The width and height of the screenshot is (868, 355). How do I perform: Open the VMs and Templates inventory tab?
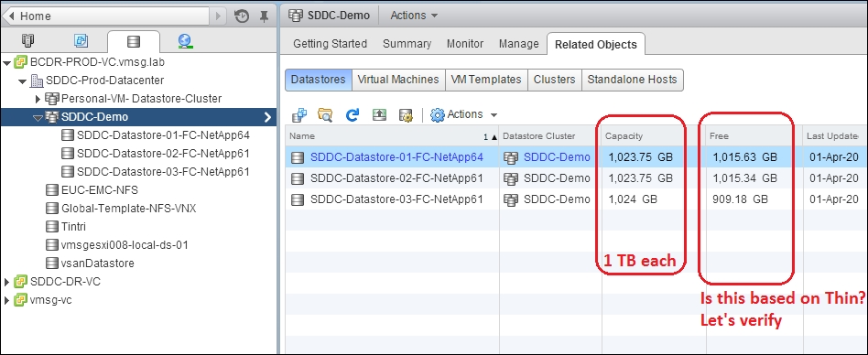pos(81,41)
